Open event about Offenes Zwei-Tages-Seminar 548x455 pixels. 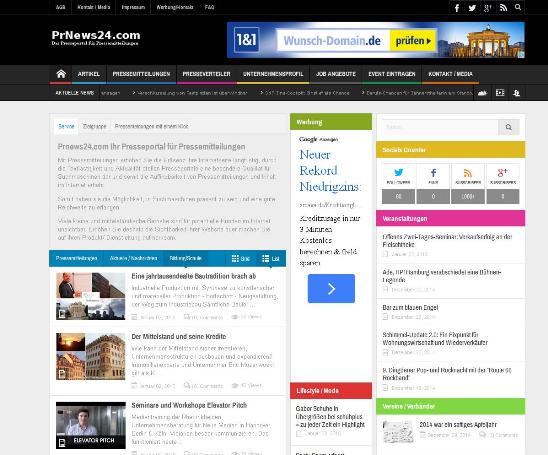click(447, 240)
